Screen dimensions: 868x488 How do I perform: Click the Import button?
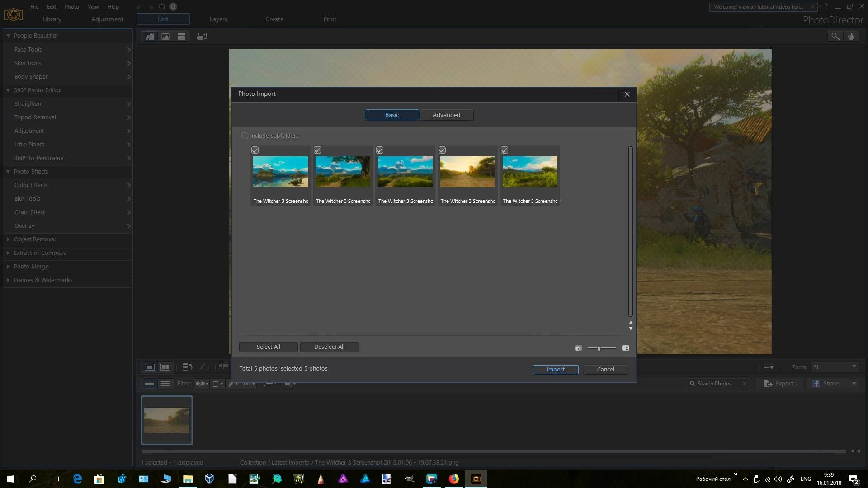[556, 369]
